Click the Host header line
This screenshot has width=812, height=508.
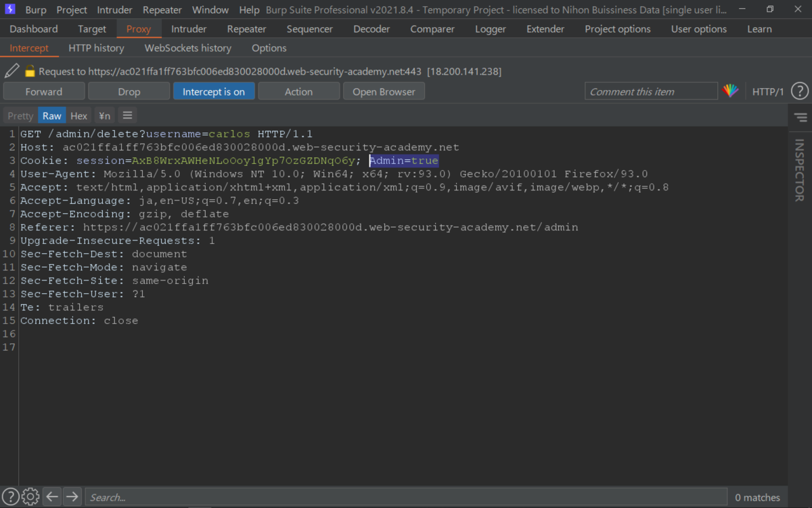pyautogui.click(x=240, y=147)
